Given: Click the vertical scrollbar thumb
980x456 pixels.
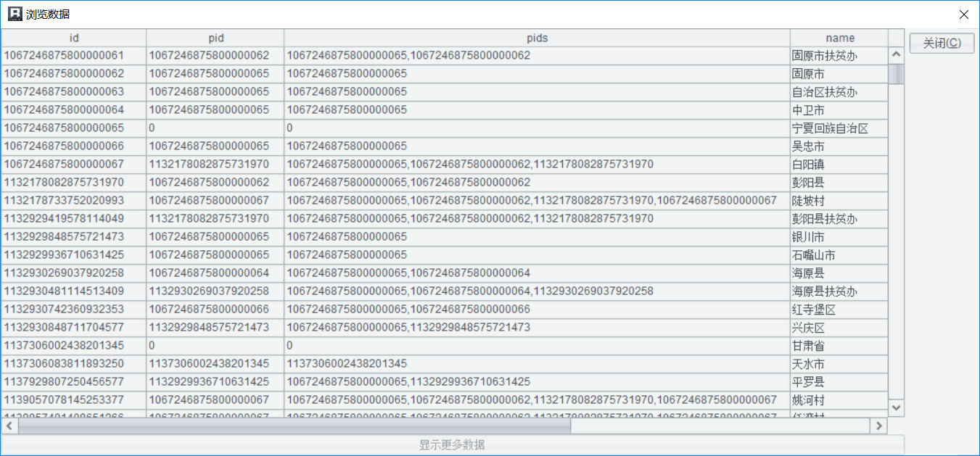Looking at the screenshot, I should pos(897,74).
